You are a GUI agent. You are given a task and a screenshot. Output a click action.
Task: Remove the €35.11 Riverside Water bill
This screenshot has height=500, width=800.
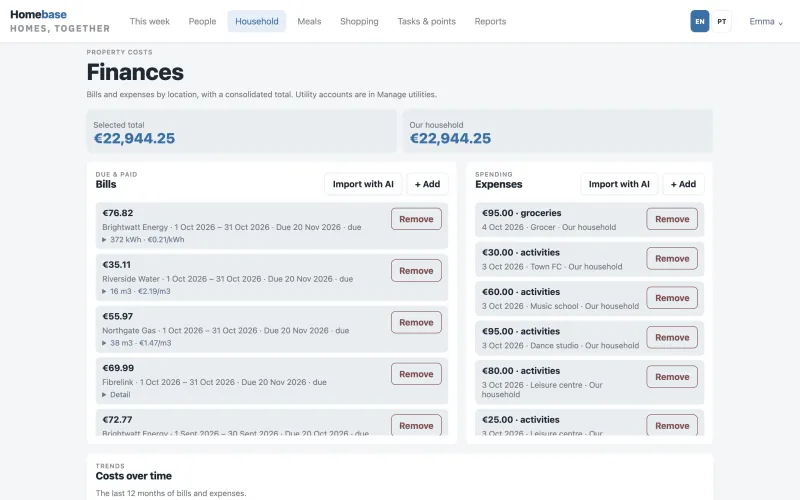[416, 271]
